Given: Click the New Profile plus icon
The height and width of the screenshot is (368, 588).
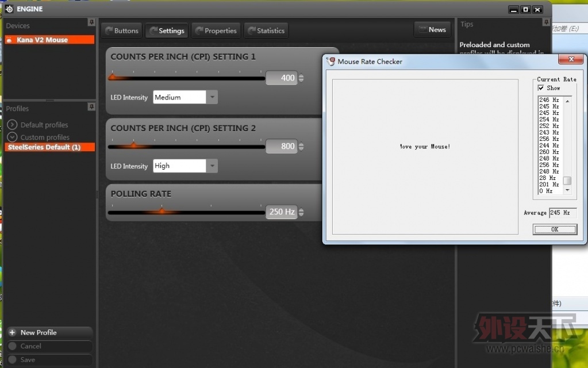Looking at the screenshot, I should pos(12,332).
